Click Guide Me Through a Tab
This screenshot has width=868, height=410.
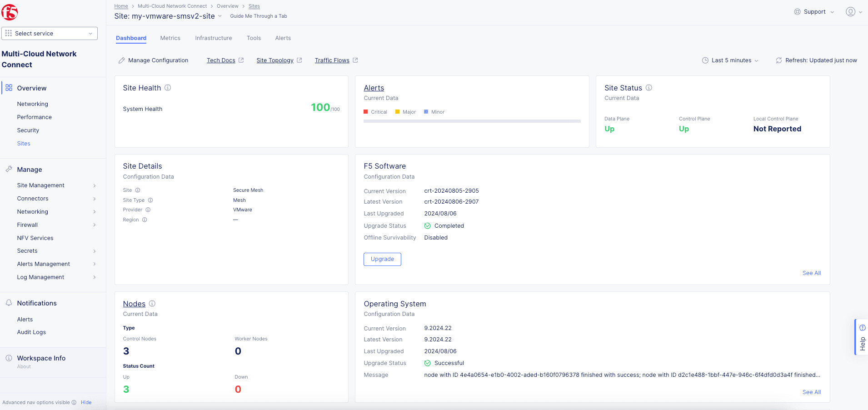[259, 16]
